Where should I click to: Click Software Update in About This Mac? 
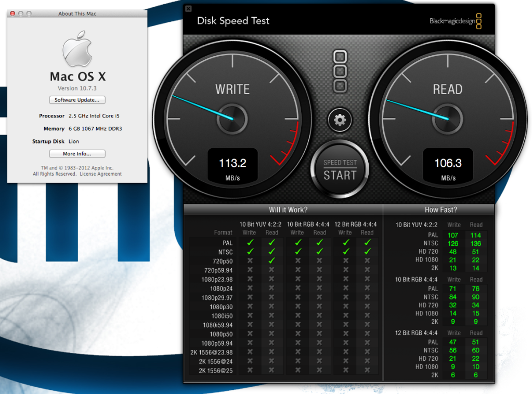point(77,100)
